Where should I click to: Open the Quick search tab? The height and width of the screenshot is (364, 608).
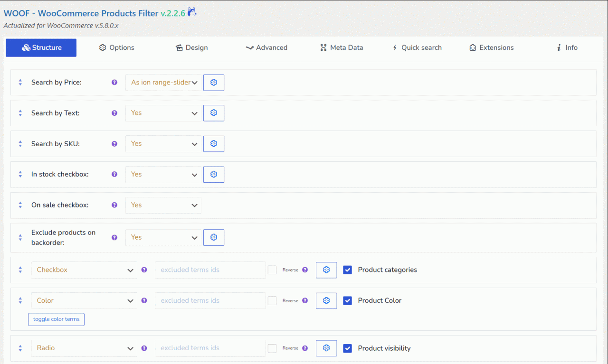click(x=417, y=47)
